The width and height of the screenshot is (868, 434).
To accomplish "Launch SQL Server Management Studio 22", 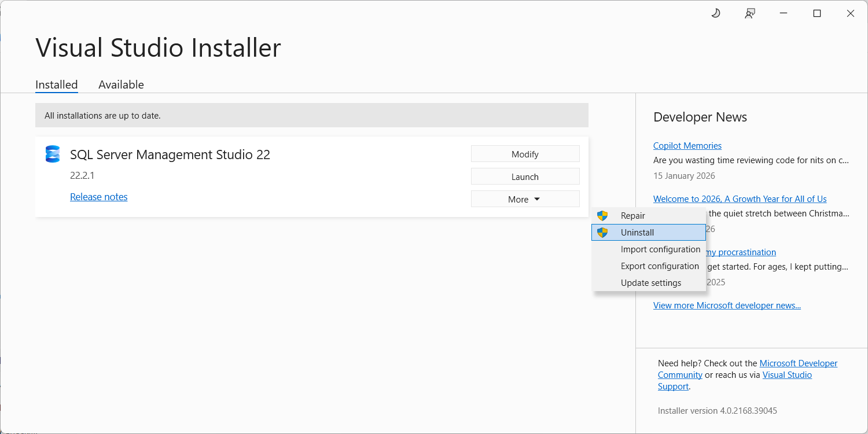I will point(525,176).
